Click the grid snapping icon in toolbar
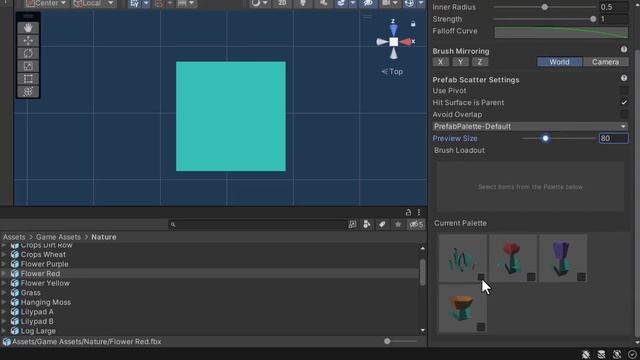Viewport: 640px width, 360px height. click(x=134, y=4)
